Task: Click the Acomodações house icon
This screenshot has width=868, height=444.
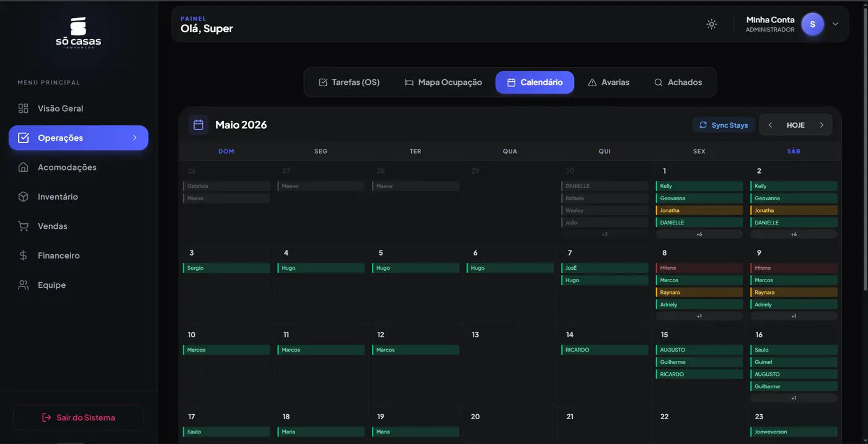Action: click(23, 167)
